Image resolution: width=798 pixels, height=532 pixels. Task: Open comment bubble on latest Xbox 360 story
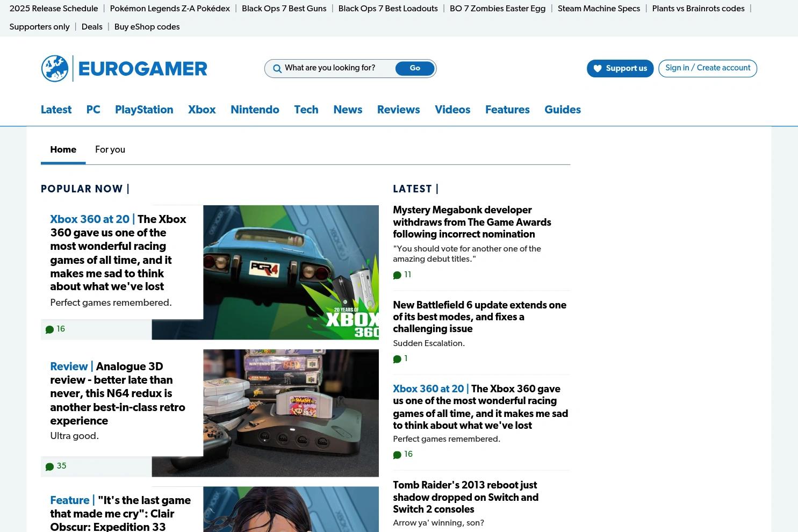pyautogui.click(x=397, y=455)
